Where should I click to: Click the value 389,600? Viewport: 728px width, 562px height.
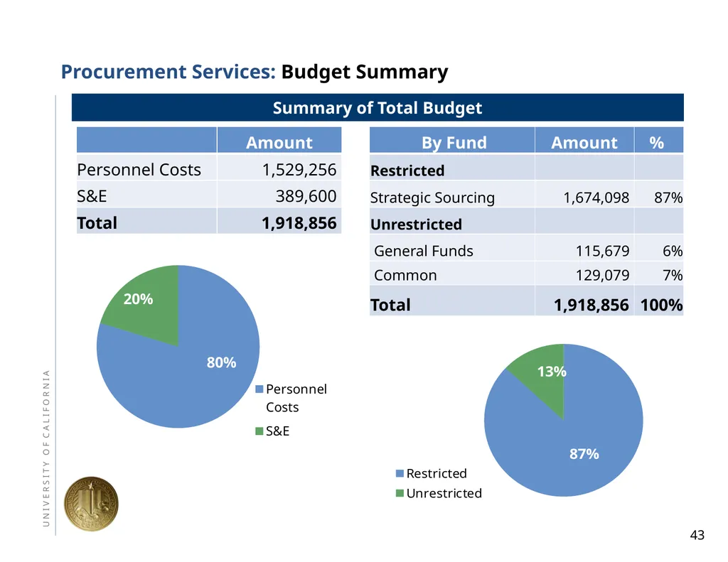coord(306,196)
